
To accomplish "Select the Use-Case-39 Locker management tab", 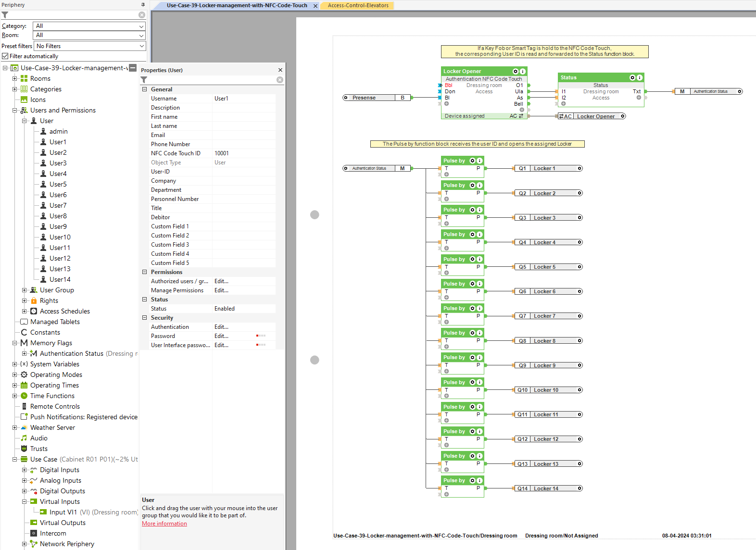I will click(237, 5).
